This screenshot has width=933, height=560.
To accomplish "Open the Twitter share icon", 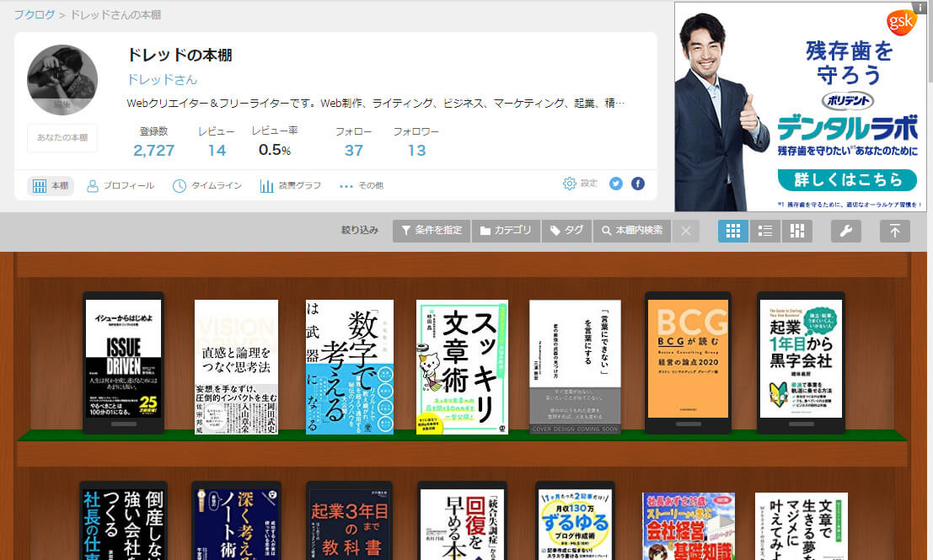I will (616, 184).
